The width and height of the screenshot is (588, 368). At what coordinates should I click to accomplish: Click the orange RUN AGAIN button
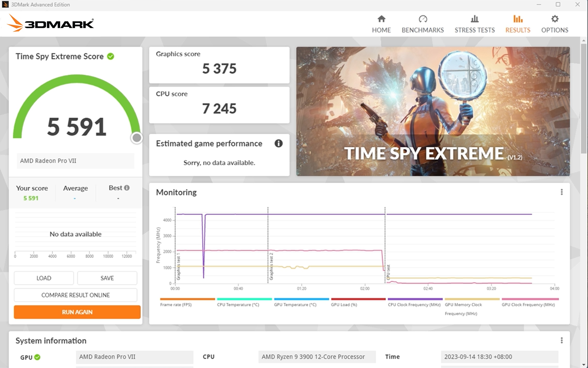(77, 312)
